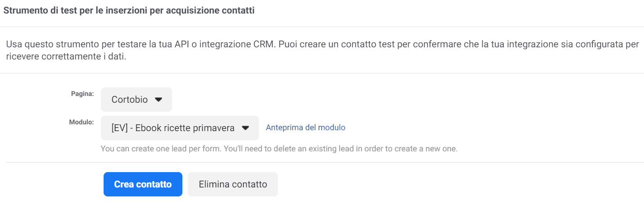Open the Anteprima del modulo link

pos(305,128)
